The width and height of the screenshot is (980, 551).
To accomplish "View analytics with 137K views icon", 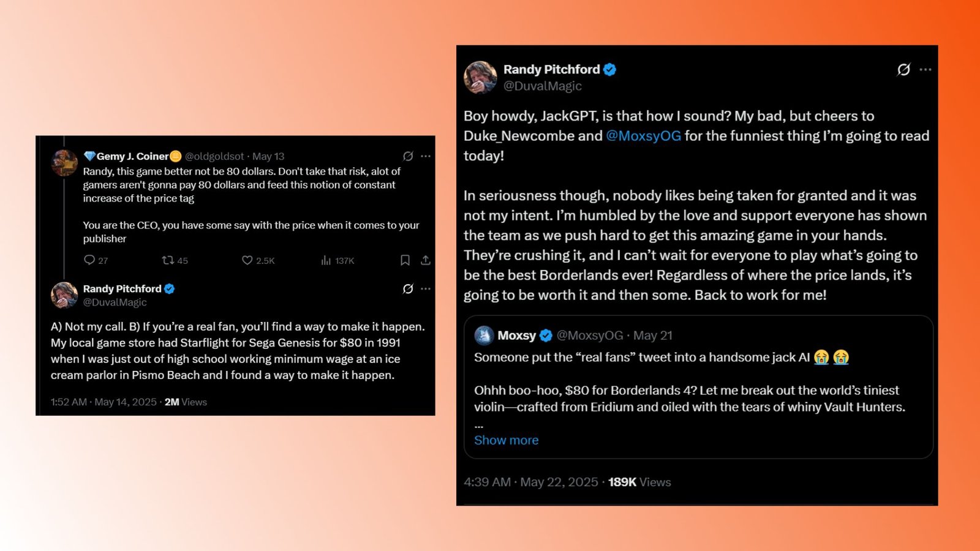I will [326, 260].
